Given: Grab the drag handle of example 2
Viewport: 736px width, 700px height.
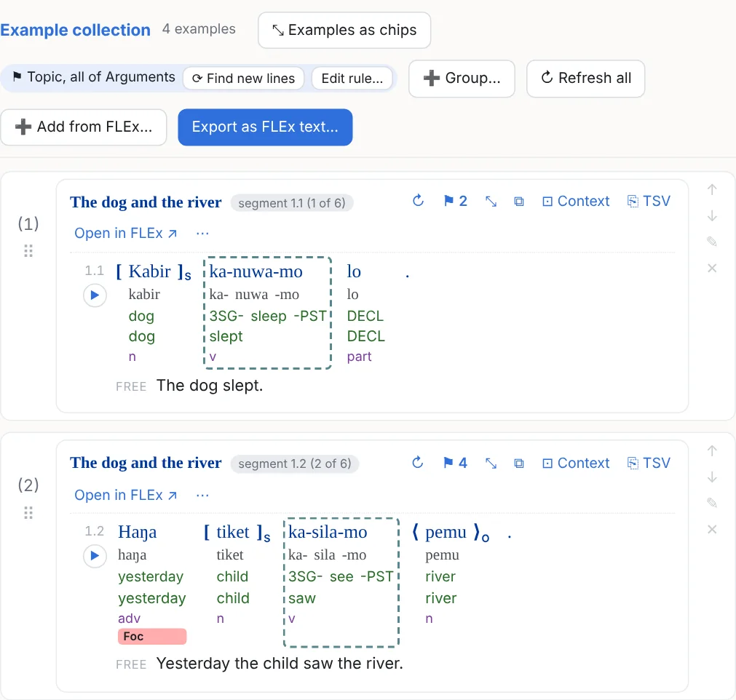Looking at the screenshot, I should (28, 513).
